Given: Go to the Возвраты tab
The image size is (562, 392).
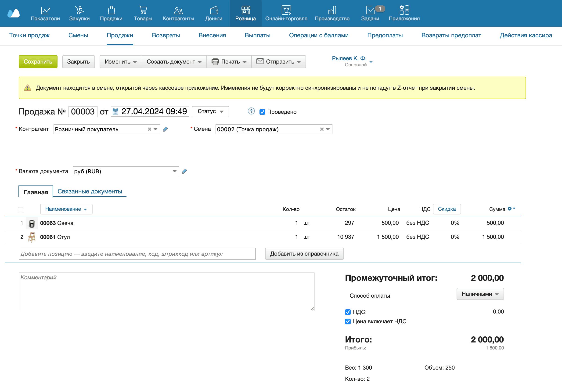Looking at the screenshot, I should (166, 36).
